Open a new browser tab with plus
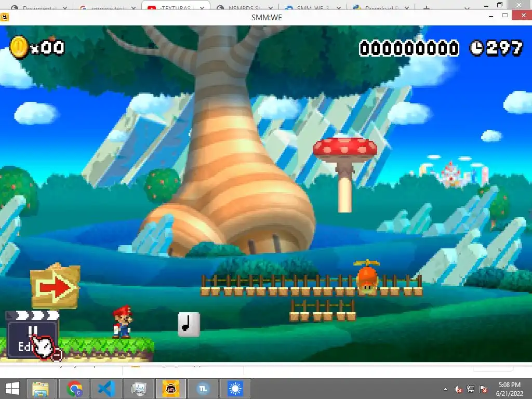Image resolution: width=532 pixels, height=399 pixels. (x=427, y=8)
